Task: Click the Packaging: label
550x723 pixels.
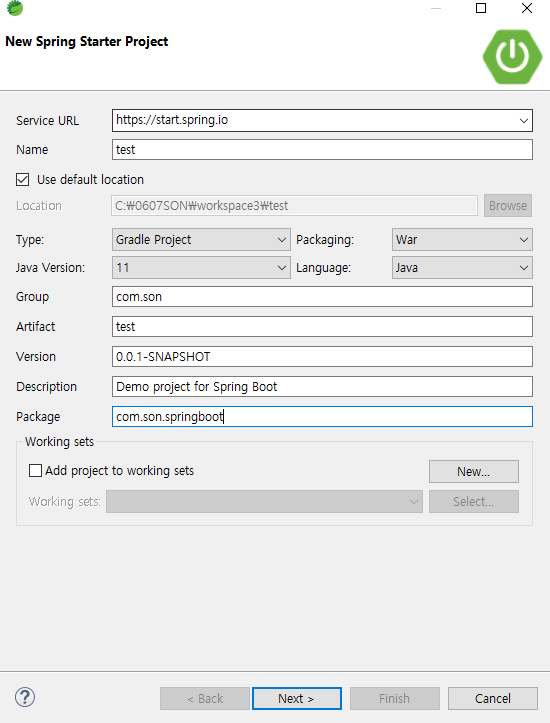Action: point(325,240)
